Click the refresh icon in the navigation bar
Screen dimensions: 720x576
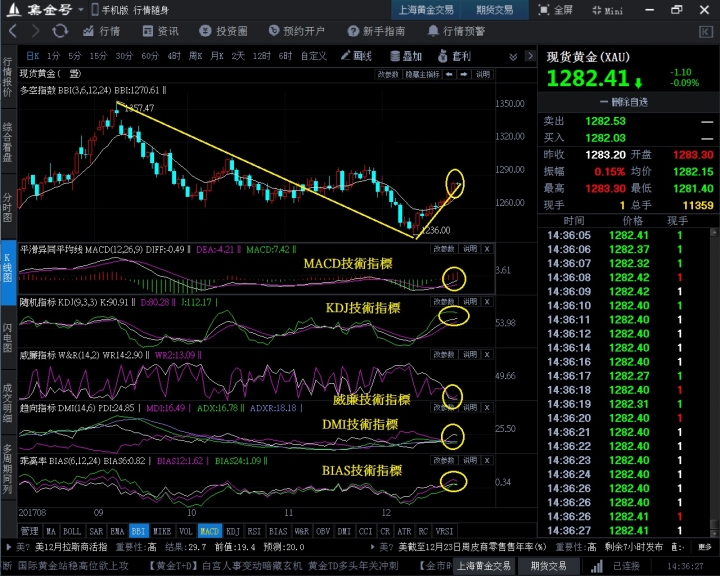(58, 31)
